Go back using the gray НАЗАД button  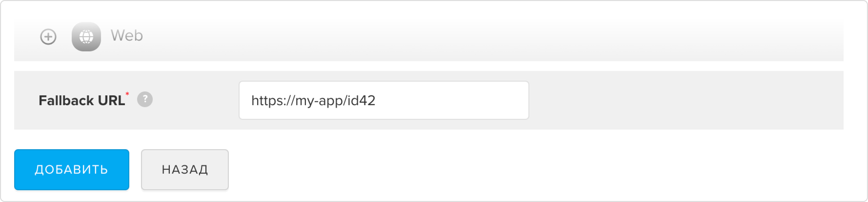pos(185,170)
